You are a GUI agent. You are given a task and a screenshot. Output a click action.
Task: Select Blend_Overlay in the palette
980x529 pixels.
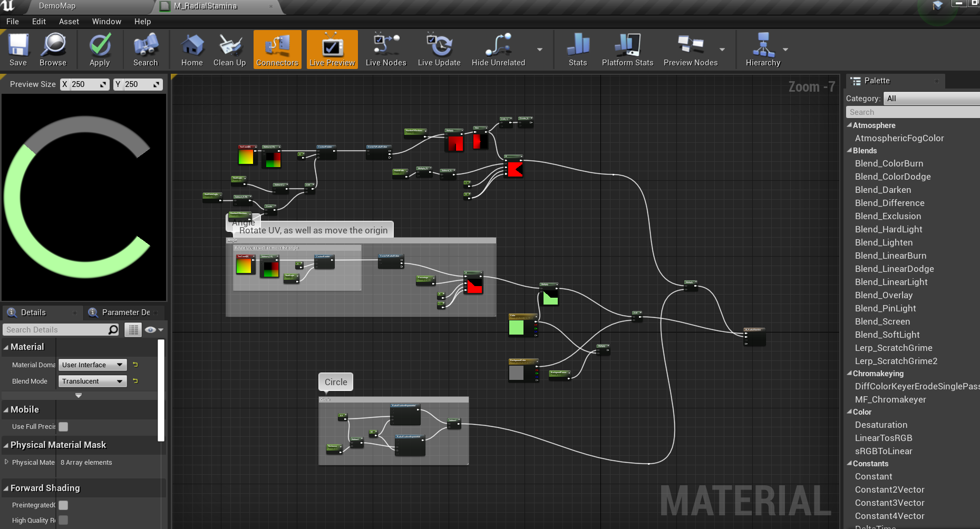pos(884,295)
